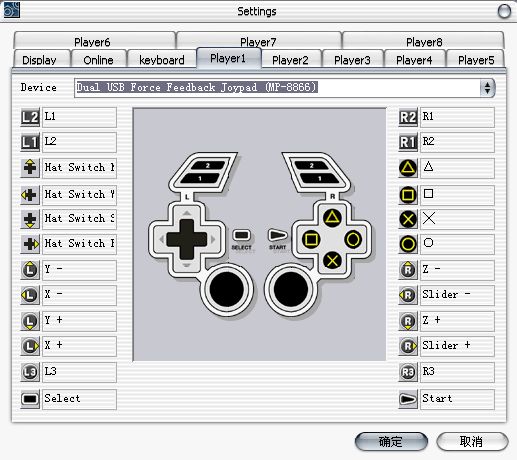The width and height of the screenshot is (517, 460).
Task: Click the field showing L3
Action: pyautogui.click(x=79, y=372)
